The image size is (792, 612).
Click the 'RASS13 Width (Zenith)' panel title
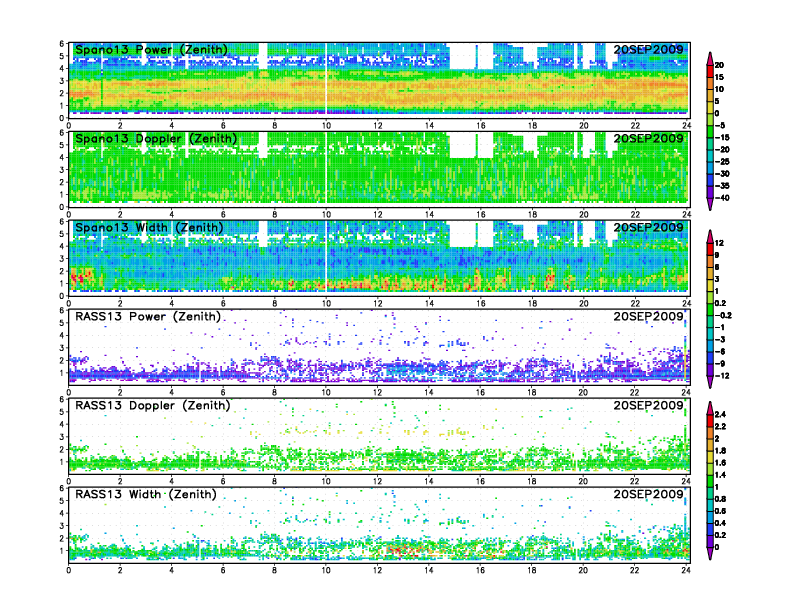coord(145,494)
